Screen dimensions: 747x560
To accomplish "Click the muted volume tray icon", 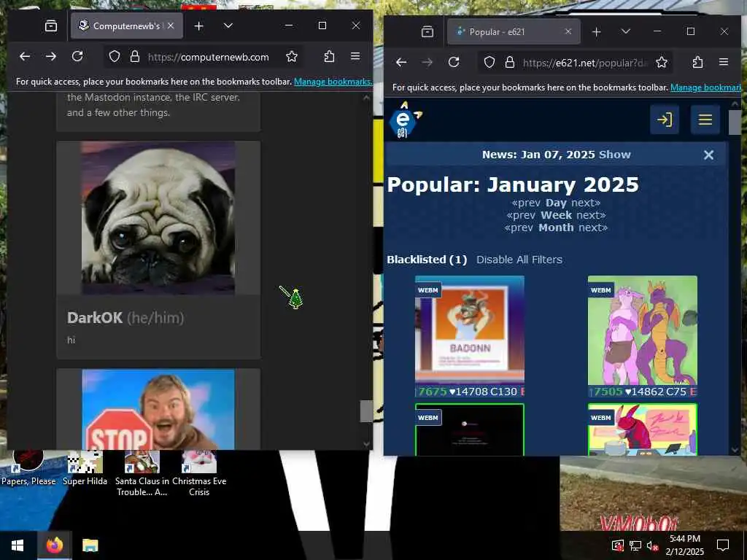I will point(651,545).
